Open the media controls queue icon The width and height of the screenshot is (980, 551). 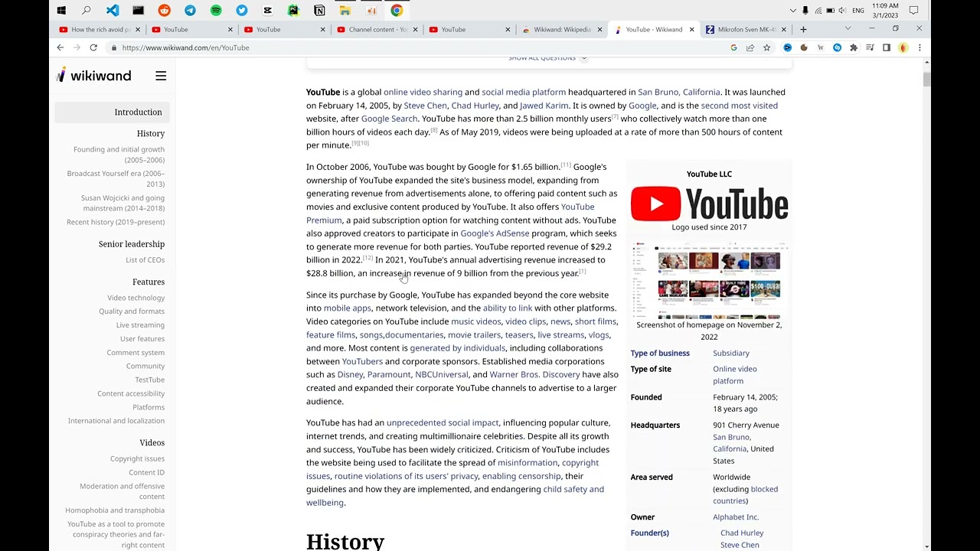pos(870,47)
